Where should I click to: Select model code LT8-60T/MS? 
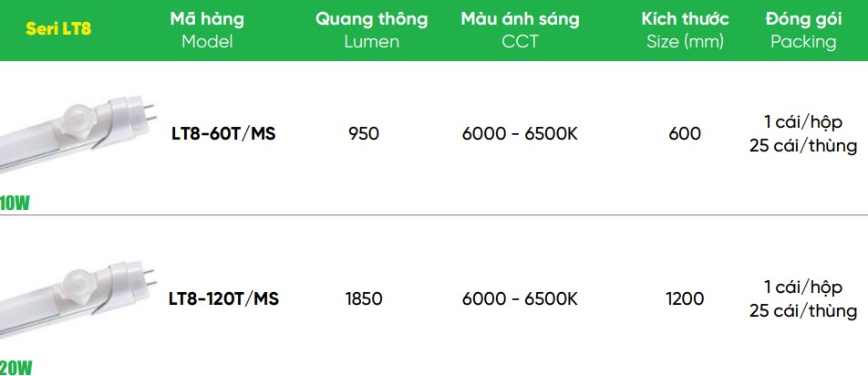point(223,134)
